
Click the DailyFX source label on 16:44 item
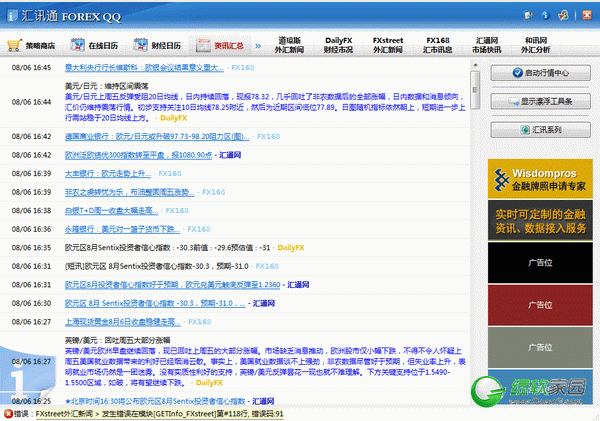tap(174, 118)
